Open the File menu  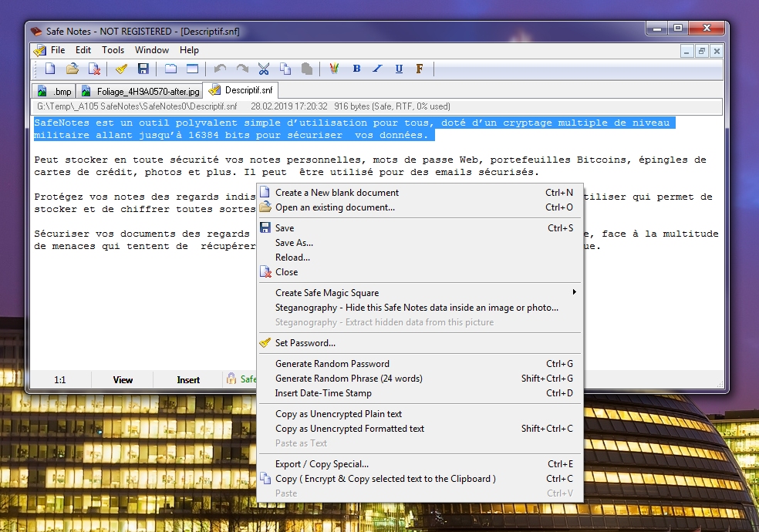pos(58,50)
